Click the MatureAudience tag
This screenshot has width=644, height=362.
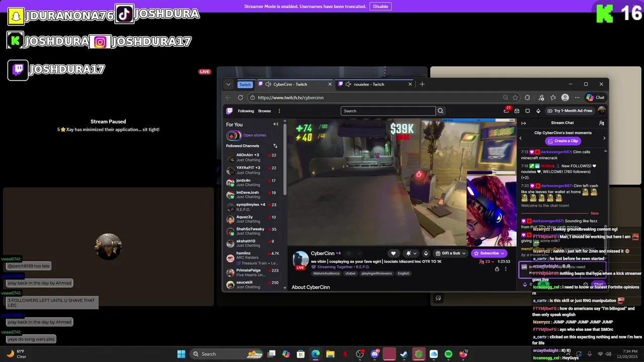(x=327, y=274)
